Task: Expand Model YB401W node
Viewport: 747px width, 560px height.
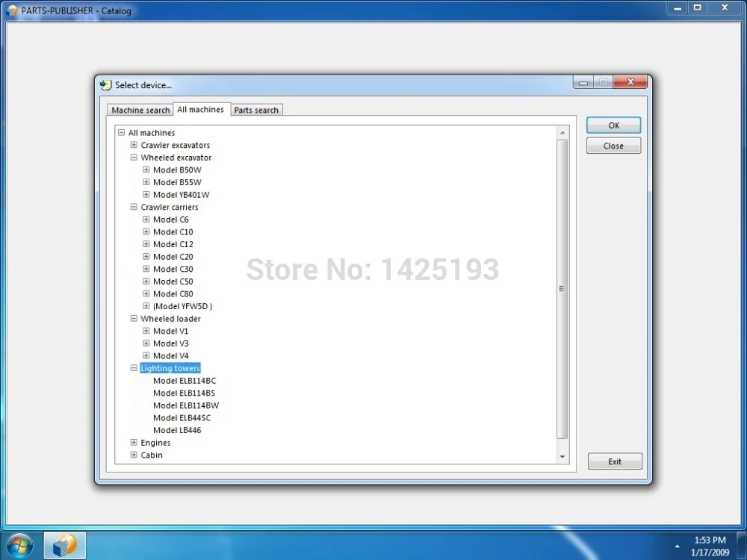Action: (x=146, y=194)
